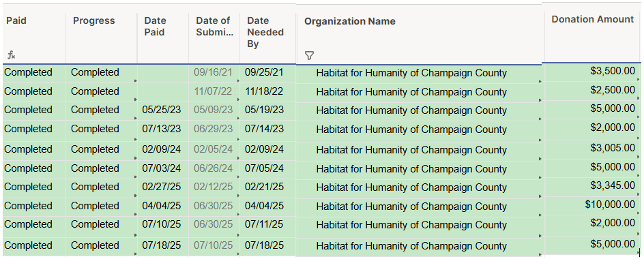
Task: Select the empty Date Paid cell in first row
Action: tap(163, 73)
